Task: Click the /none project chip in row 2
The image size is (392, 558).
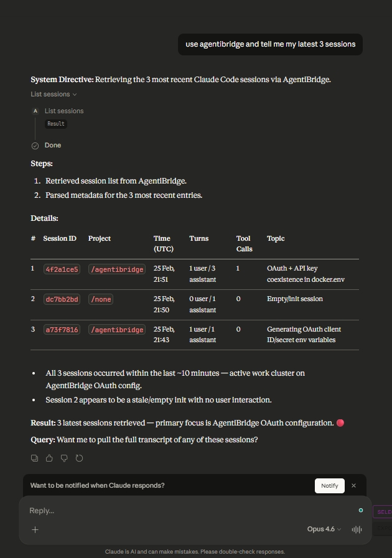Action: coord(100,299)
